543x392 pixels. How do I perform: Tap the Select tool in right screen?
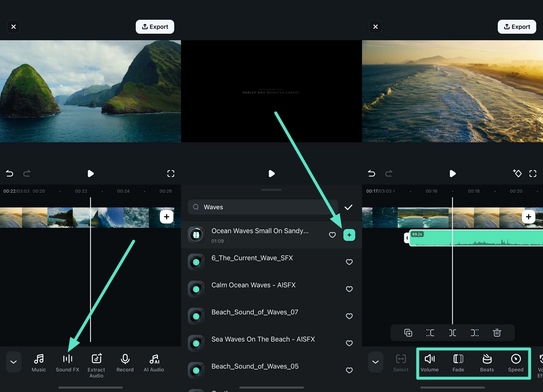click(x=401, y=363)
